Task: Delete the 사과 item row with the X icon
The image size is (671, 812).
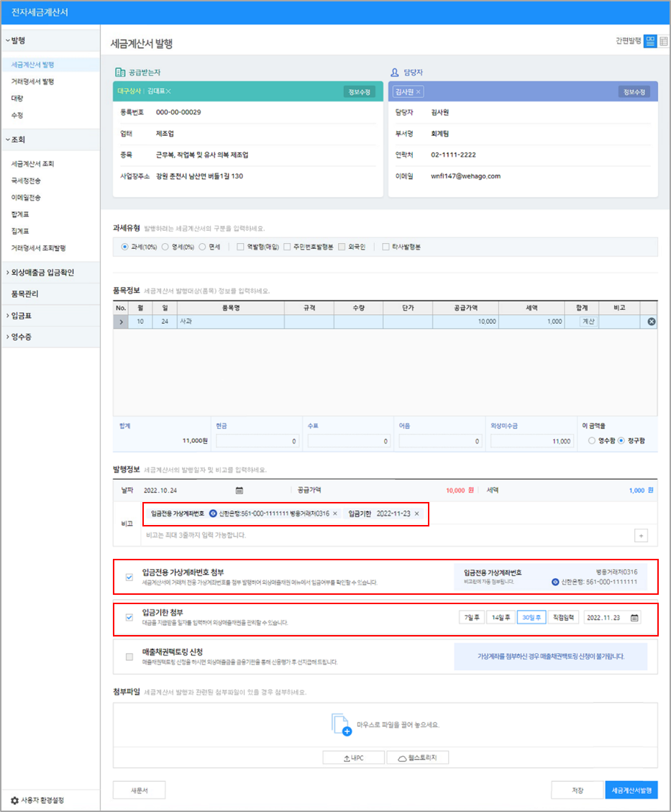Action: coord(652,321)
